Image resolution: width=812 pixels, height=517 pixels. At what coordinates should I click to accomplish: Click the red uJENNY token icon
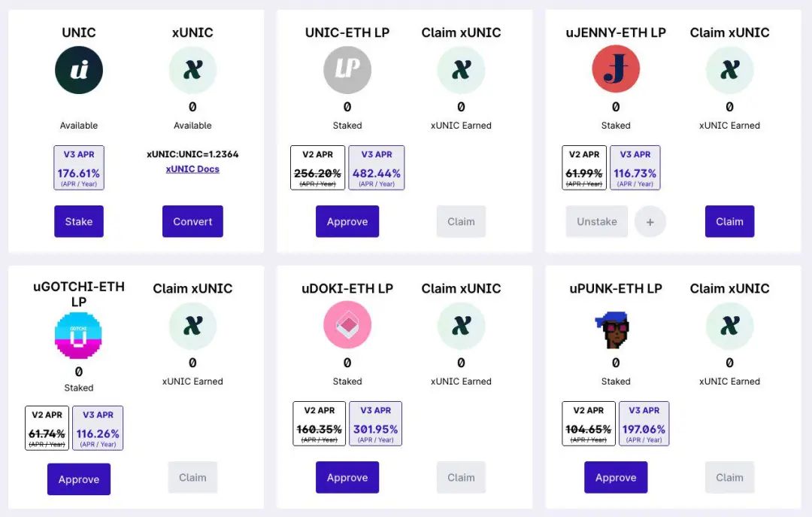click(616, 69)
